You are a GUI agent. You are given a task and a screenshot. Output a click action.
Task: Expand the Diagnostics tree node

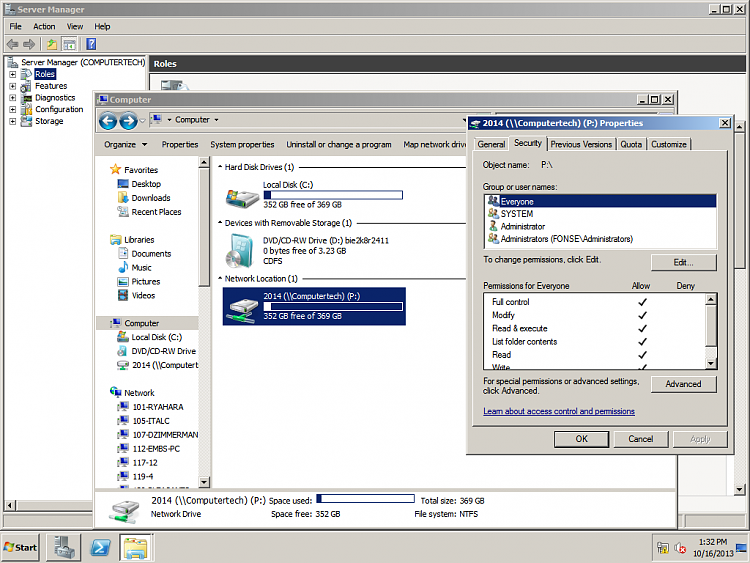pos(13,98)
